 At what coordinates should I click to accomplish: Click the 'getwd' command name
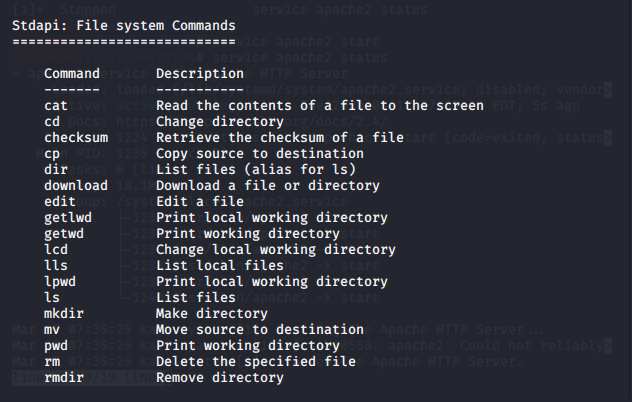point(64,233)
